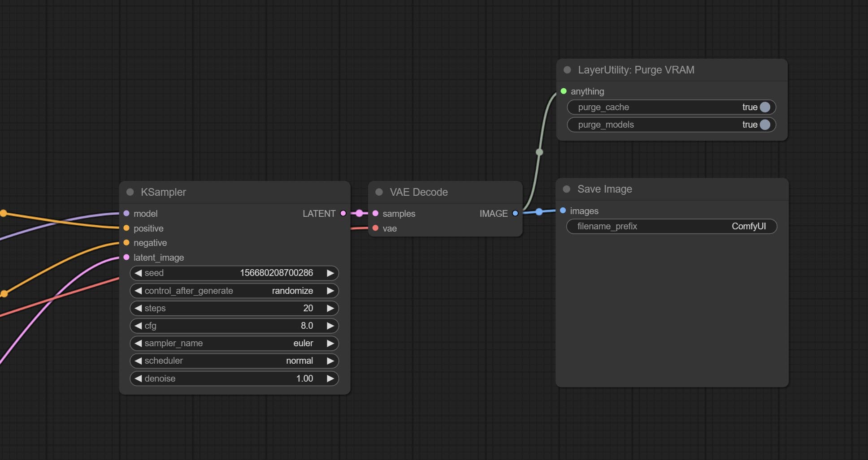Screen dimensions: 868x460
Task: Collapse the VAE Decode node via its dot
Action: point(379,192)
